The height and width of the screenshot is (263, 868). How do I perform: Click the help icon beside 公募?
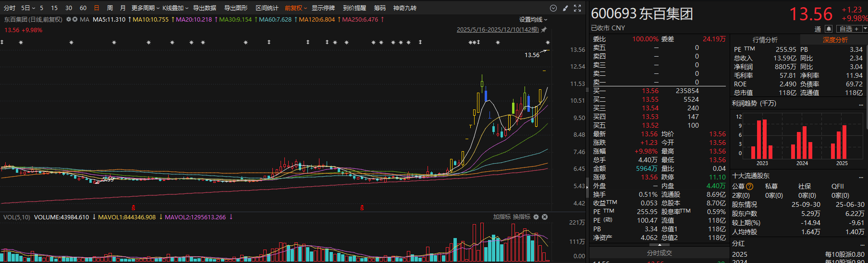(x=749, y=186)
